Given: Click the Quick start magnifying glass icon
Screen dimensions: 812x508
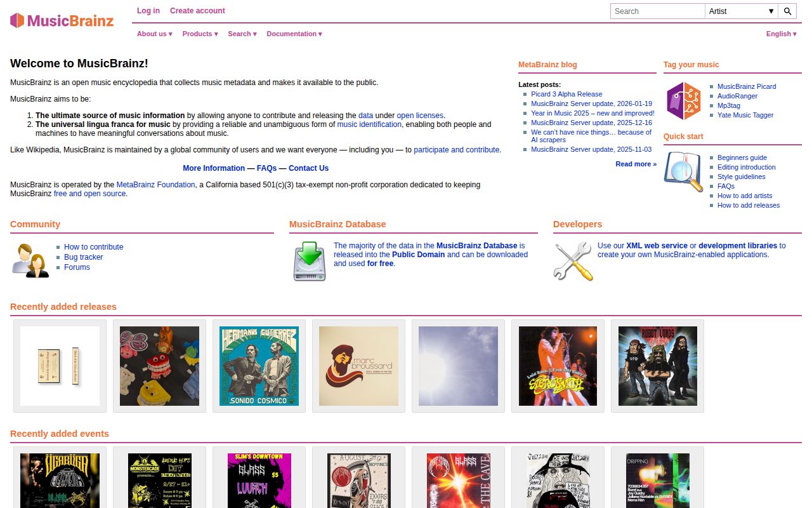Looking at the screenshot, I should pyautogui.click(x=683, y=171).
